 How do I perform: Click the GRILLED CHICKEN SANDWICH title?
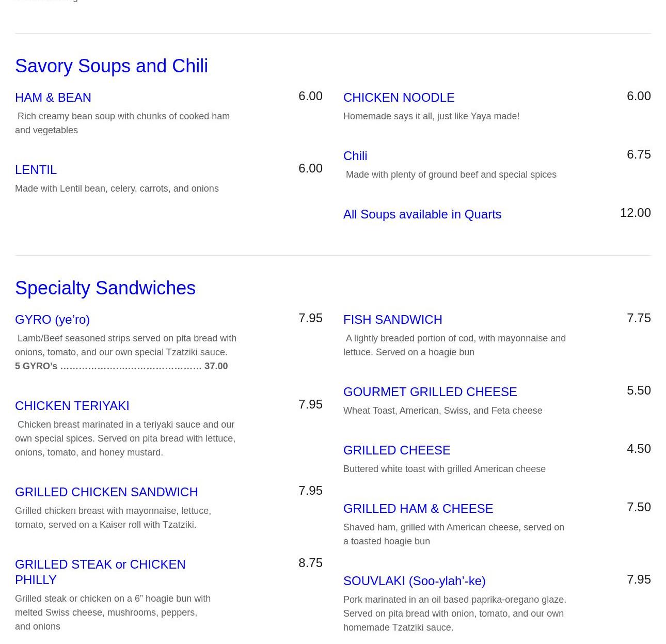[106, 492]
